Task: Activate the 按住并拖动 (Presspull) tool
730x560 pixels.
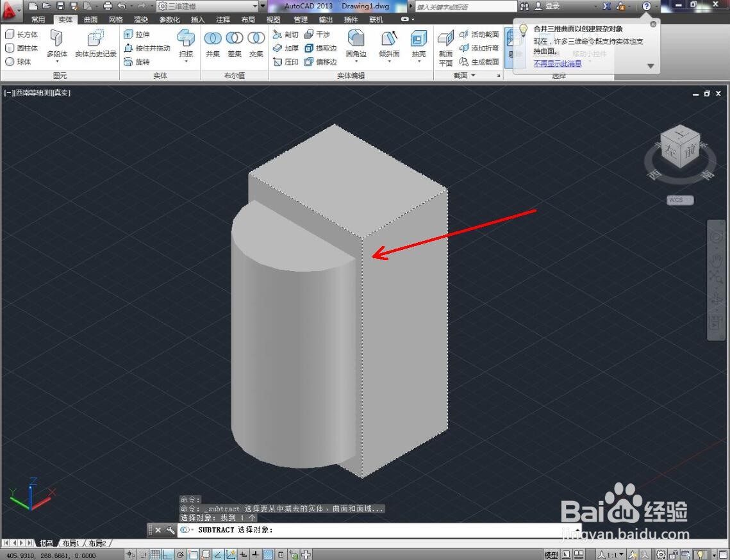Action: click(147, 48)
